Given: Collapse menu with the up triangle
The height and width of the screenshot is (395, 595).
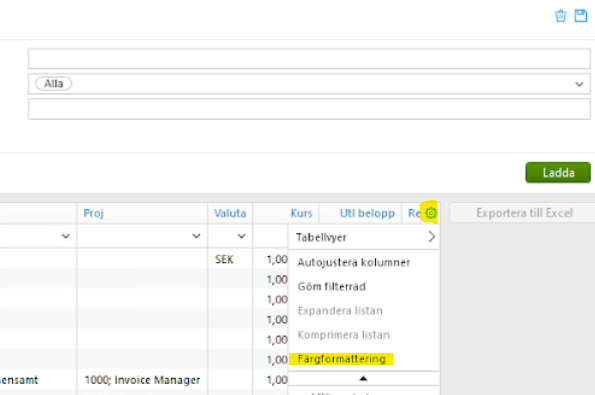Looking at the screenshot, I should point(363,378).
